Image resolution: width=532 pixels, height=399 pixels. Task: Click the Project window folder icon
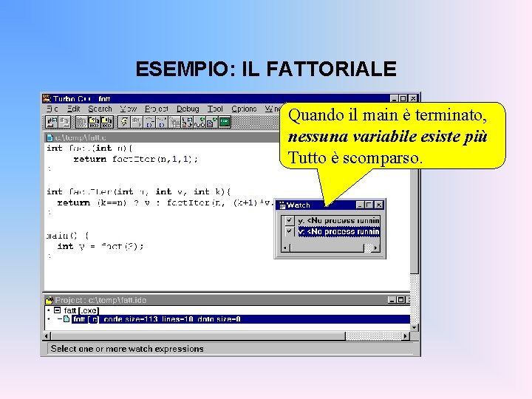pos(50,300)
